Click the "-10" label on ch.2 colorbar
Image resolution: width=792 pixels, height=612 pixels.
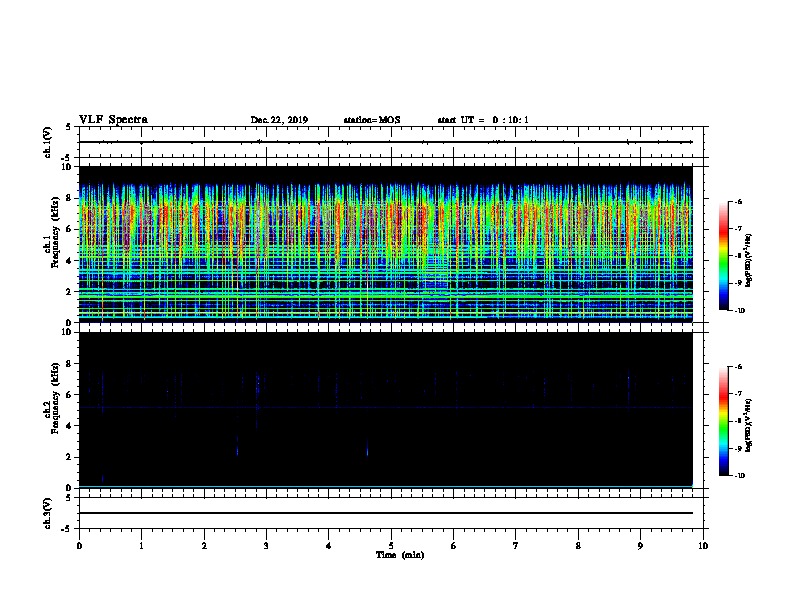pyautogui.click(x=739, y=476)
